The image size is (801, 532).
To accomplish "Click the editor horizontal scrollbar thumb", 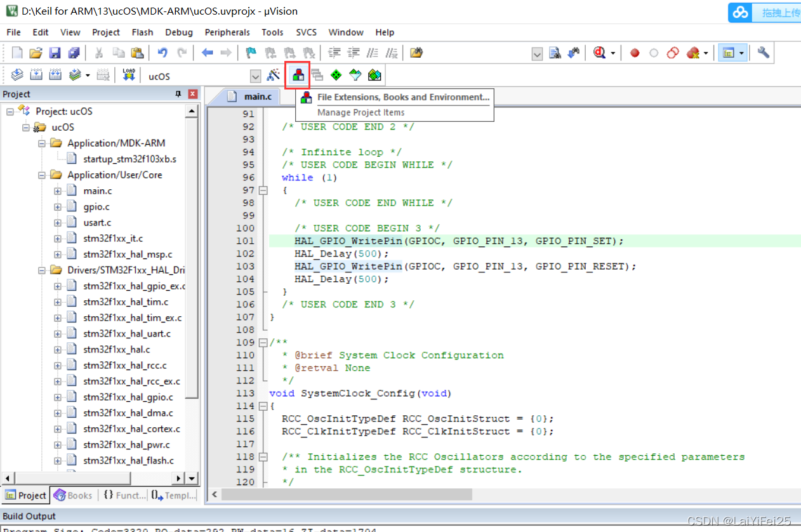I will coord(347,495).
